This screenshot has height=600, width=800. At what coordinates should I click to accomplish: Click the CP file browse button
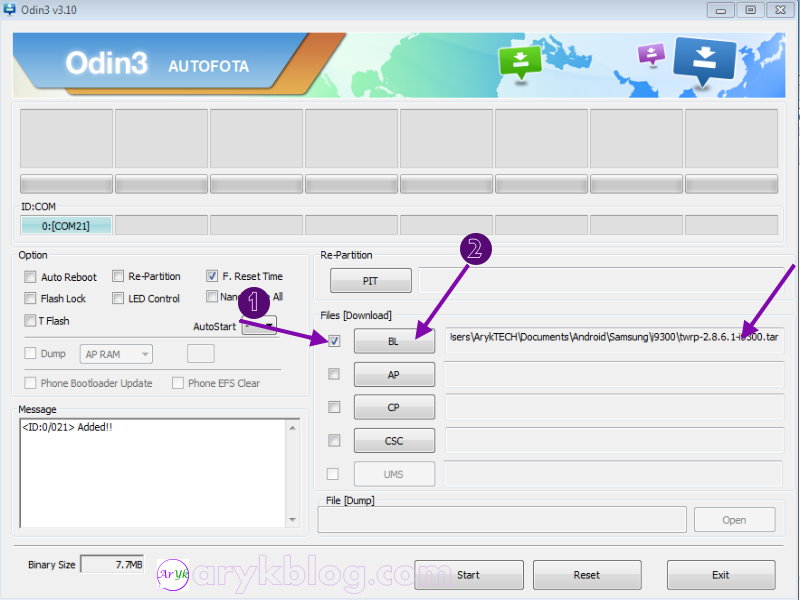pos(394,407)
